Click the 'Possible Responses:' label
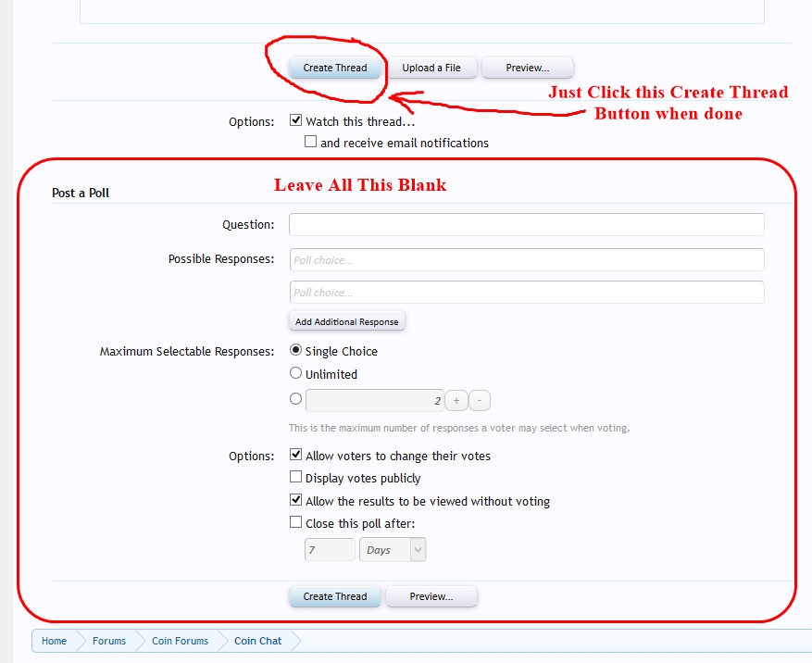This screenshot has height=663, width=812. tap(221, 259)
